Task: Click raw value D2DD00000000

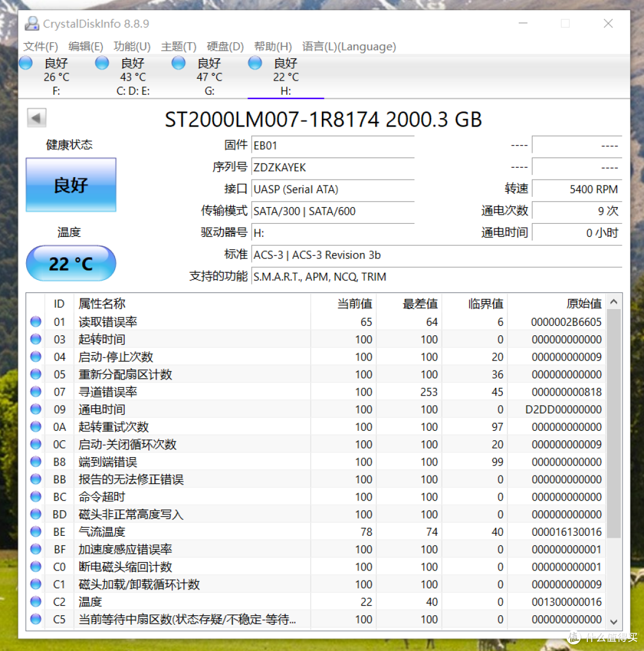Action: point(563,409)
